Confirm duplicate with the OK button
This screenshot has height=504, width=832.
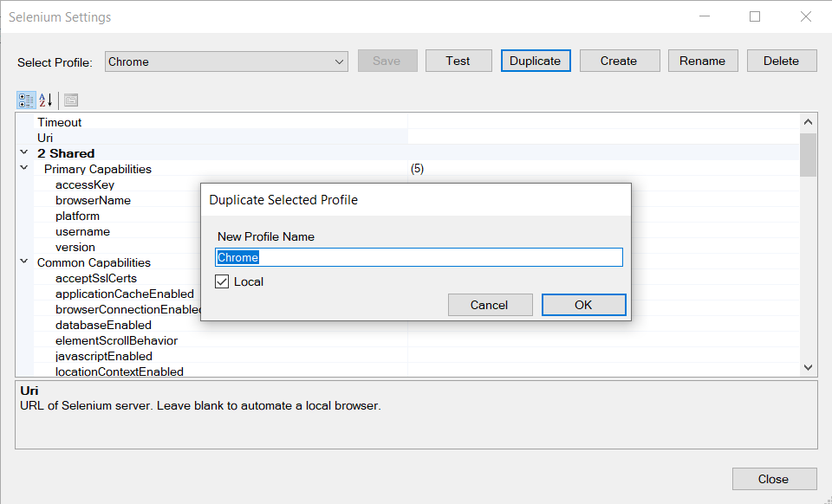click(x=583, y=305)
